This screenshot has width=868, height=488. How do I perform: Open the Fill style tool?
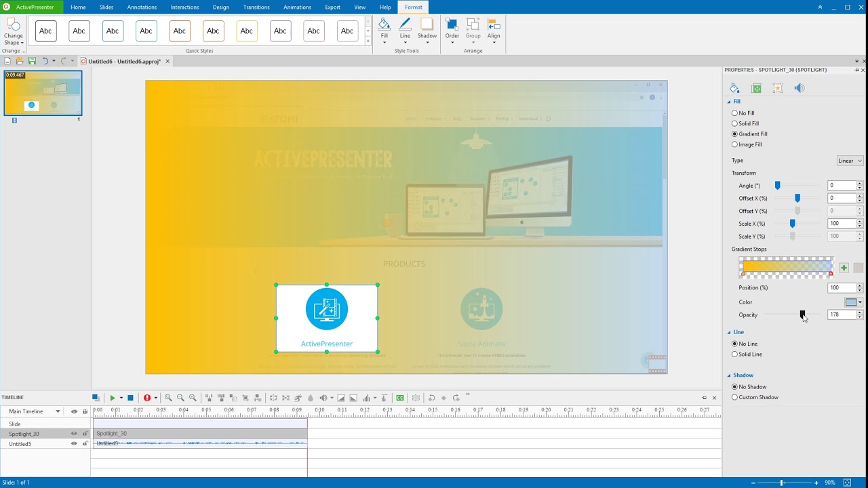coord(384,31)
